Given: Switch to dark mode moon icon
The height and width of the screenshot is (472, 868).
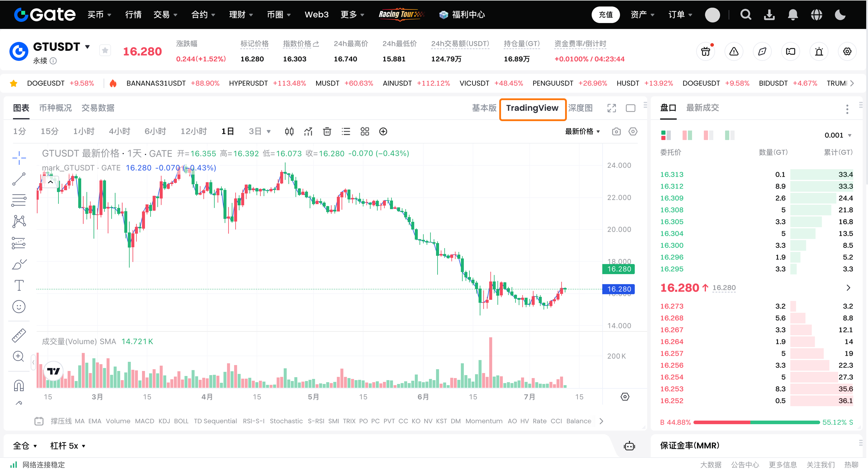Looking at the screenshot, I should (840, 14).
